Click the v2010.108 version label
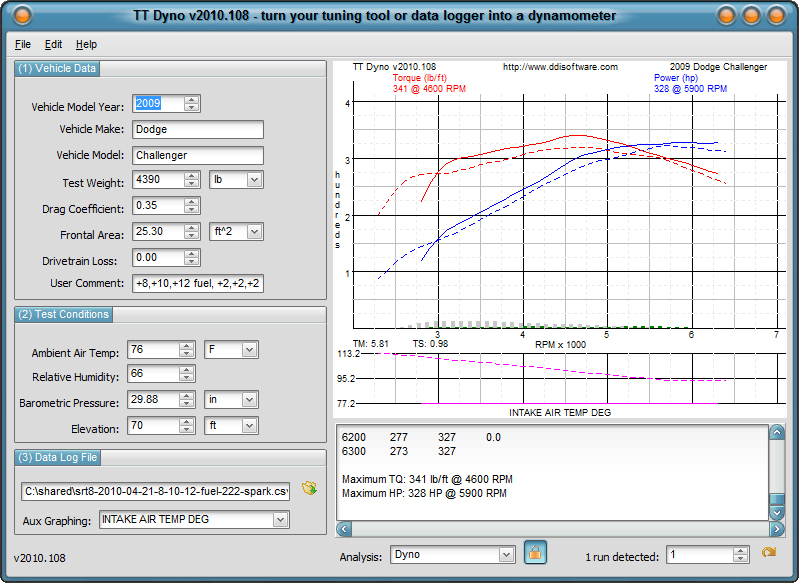The height and width of the screenshot is (583, 799). (40, 558)
